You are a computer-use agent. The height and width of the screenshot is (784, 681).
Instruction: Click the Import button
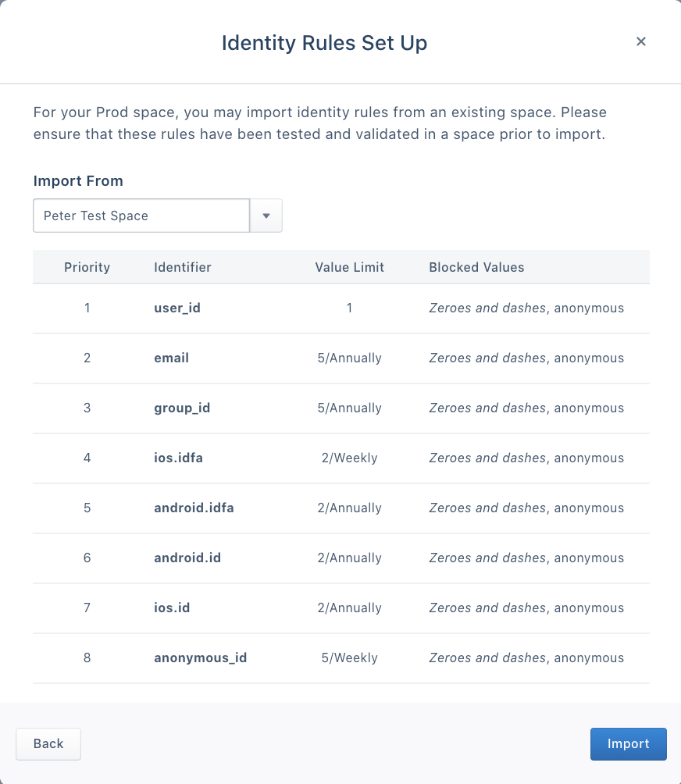628,743
